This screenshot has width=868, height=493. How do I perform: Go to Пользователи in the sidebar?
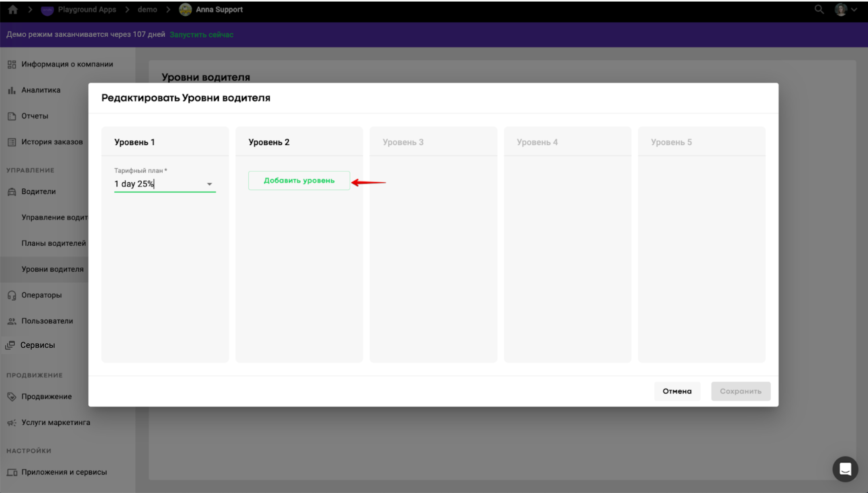47,321
